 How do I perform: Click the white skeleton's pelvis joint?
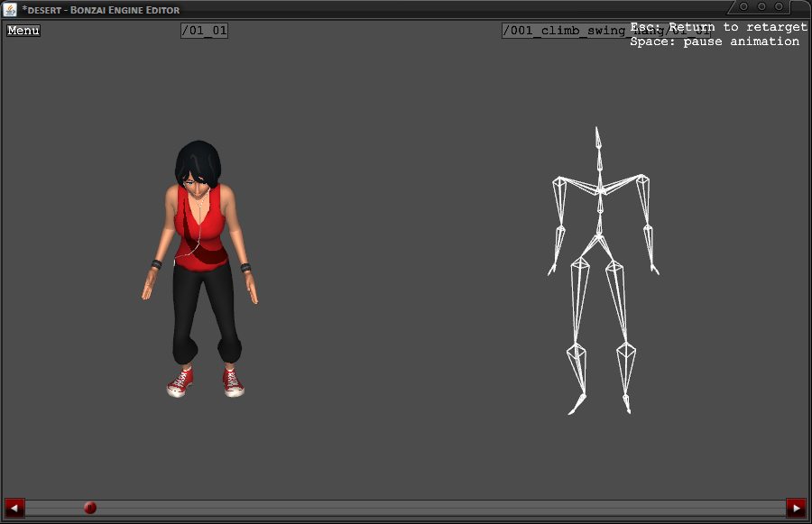[598, 237]
